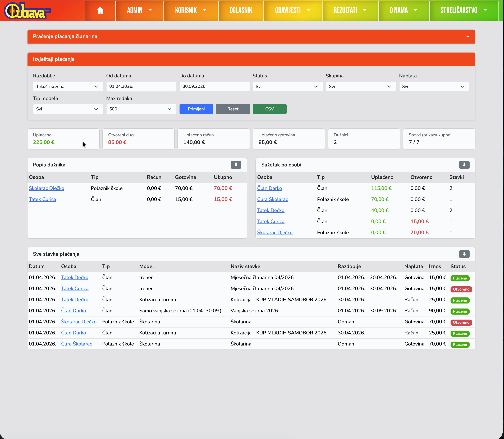The image size is (504, 439).
Task: Download the Sve stavke plaćanja table
Action: coord(464,254)
